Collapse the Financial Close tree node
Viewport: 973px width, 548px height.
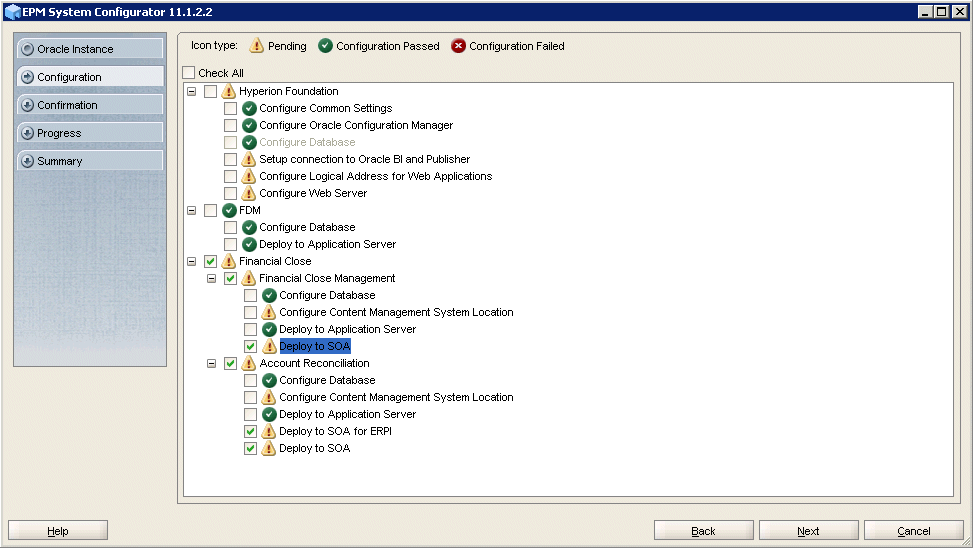coord(192,261)
